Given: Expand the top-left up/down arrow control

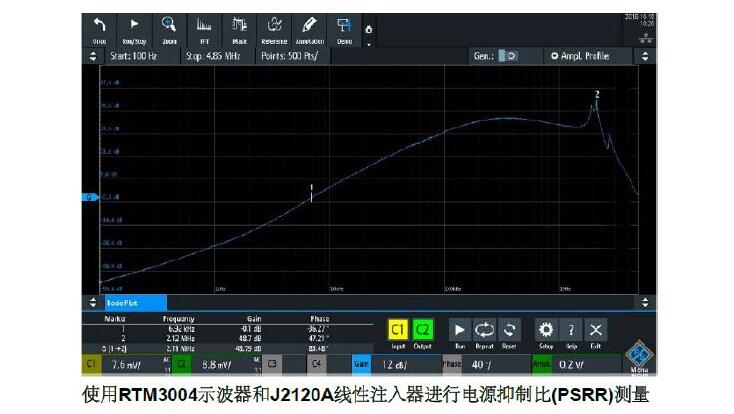Looking at the screenshot, I should [93, 56].
